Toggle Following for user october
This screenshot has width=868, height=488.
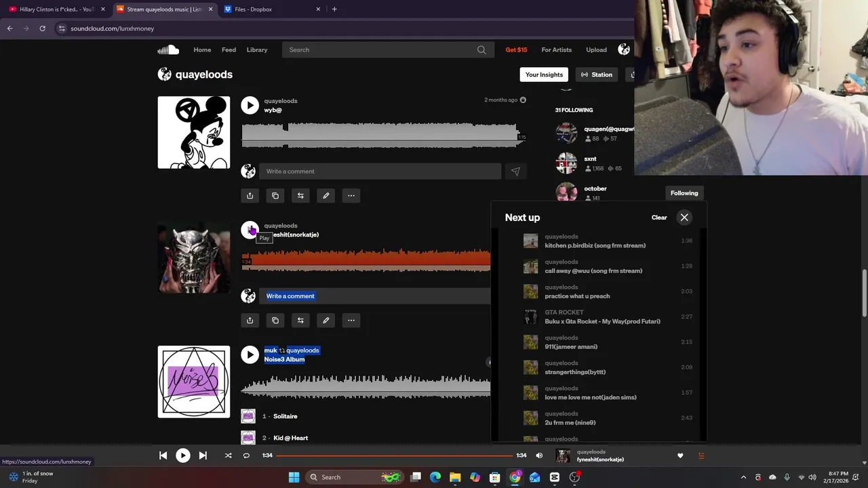click(684, 193)
